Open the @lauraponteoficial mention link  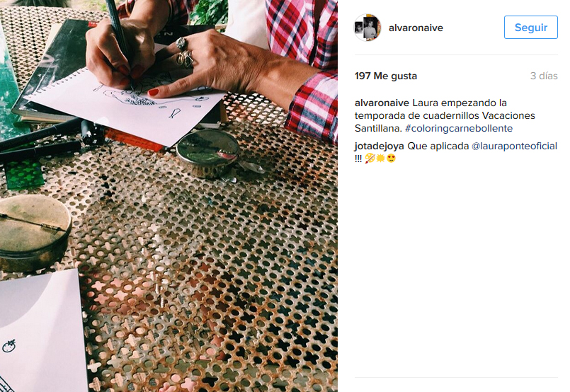514,146
